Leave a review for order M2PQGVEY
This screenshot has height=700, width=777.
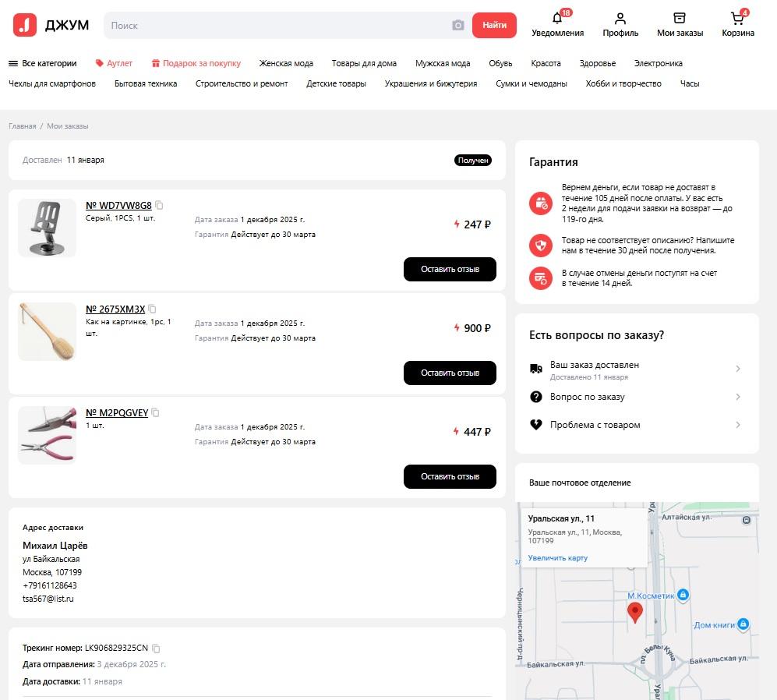pyautogui.click(x=450, y=476)
